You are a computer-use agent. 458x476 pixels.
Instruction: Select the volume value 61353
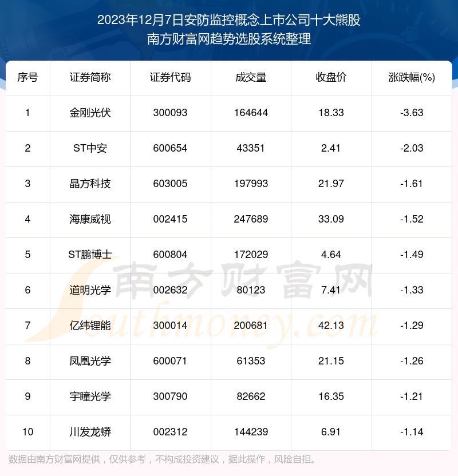coord(251,361)
